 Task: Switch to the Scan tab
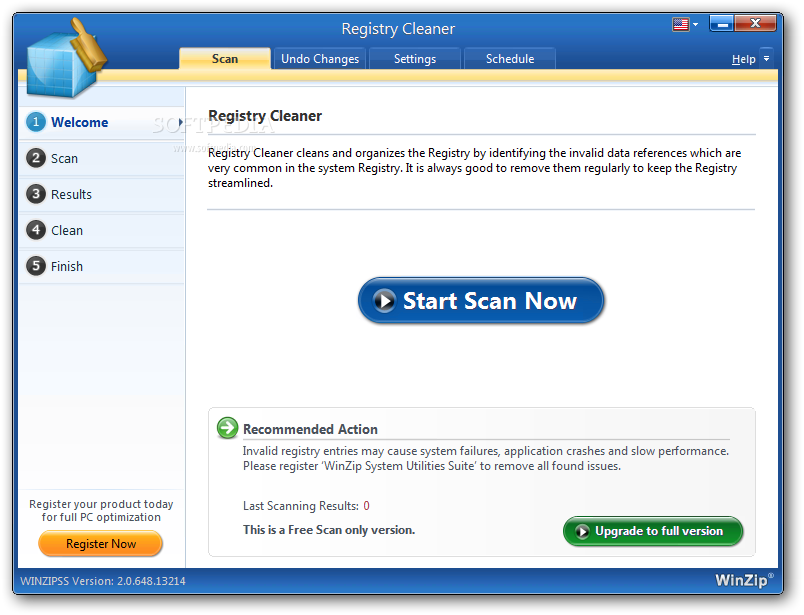[x=225, y=58]
